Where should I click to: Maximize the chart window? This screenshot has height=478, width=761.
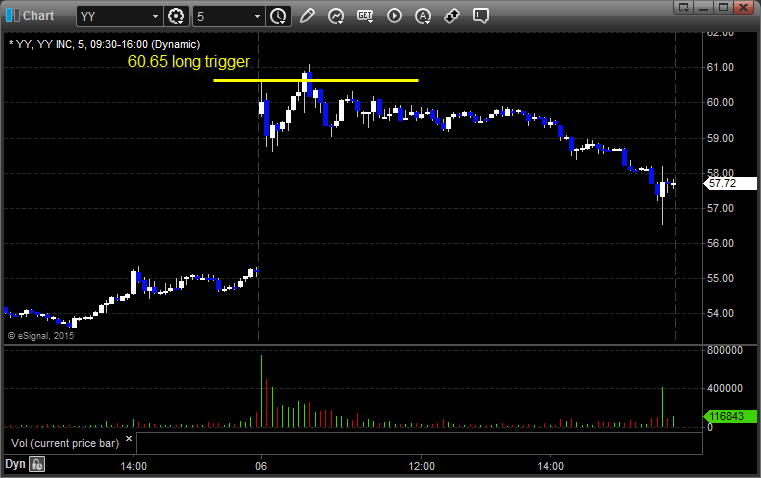(x=723, y=7)
